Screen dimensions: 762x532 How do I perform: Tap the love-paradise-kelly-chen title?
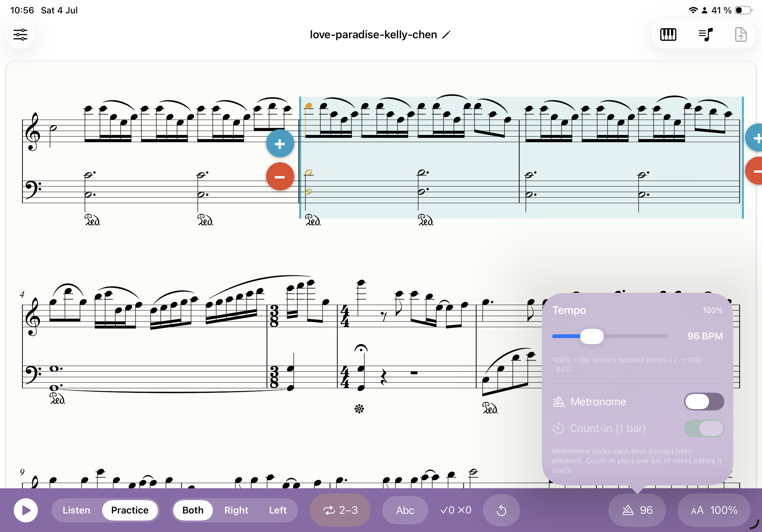pos(373,34)
